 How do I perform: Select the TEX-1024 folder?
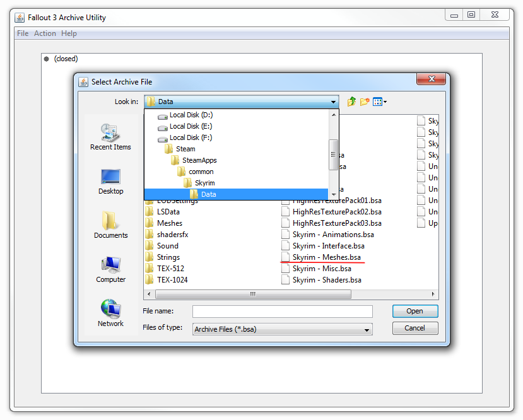167,280
